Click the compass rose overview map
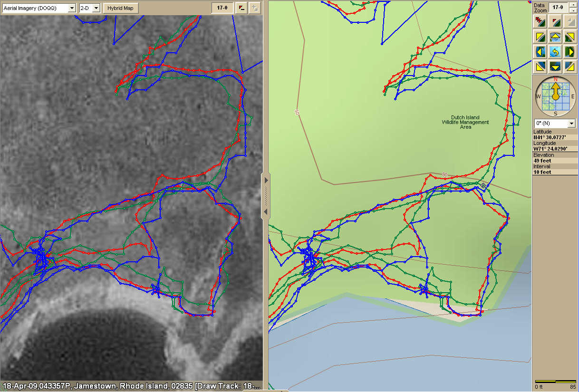The image size is (579, 392). (555, 96)
